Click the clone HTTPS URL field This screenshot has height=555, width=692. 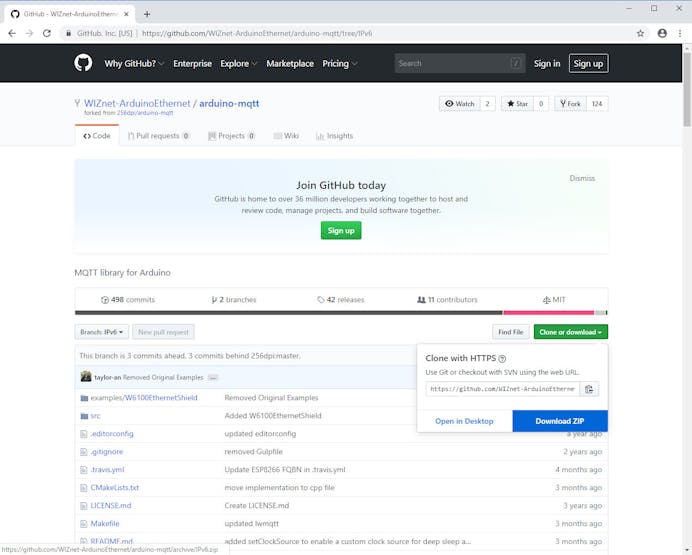503,389
